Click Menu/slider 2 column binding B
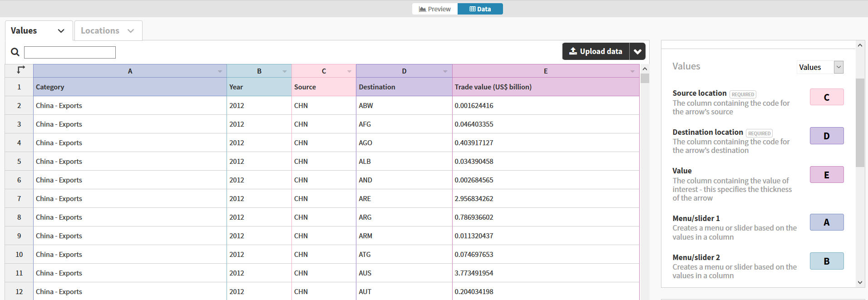The width and height of the screenshot is (868, 300). tap(827, 261)
